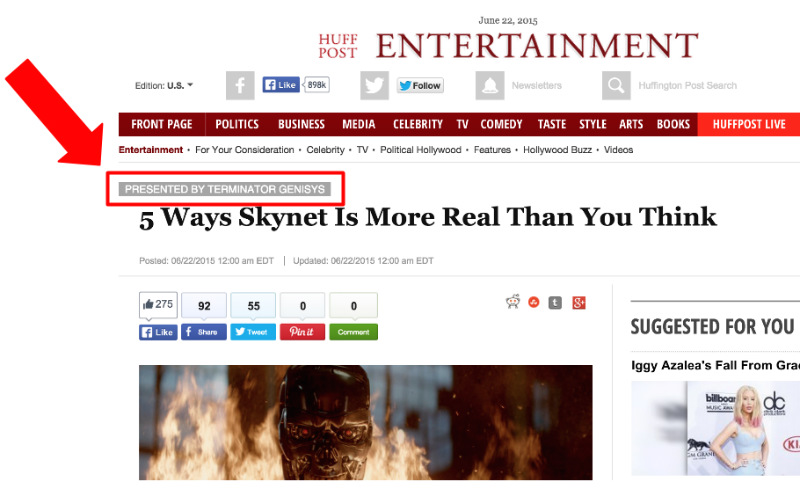Click the ENTERTAINMENT masthead title
The image size is (800, 504).
(537, 45)
